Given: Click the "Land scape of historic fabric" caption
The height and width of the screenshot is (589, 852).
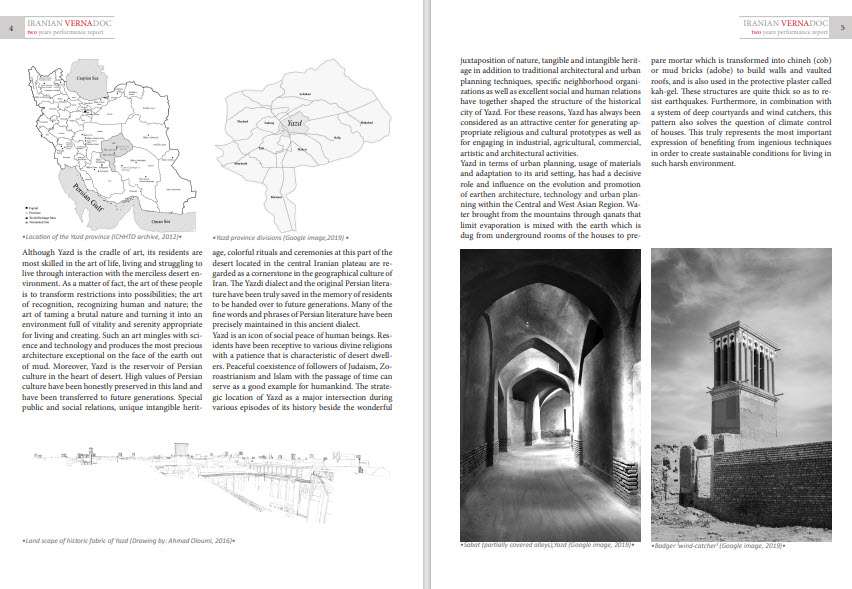Looking at the screenshot, I should pos(129,541).
